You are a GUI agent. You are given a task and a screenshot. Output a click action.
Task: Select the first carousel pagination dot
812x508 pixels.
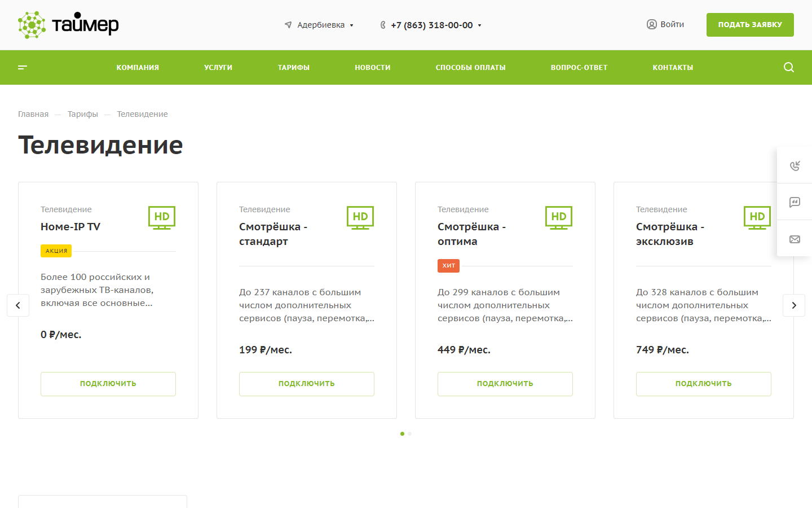tap(402, 433)
